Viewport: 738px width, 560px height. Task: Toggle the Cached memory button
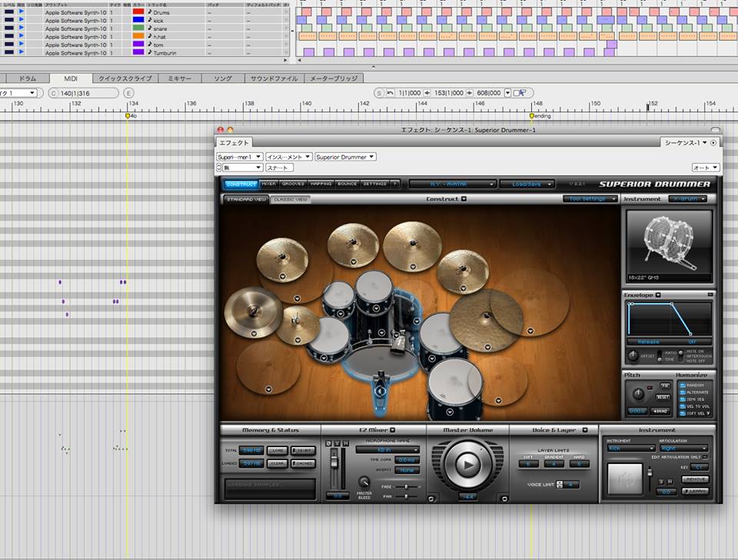[303, 463]
